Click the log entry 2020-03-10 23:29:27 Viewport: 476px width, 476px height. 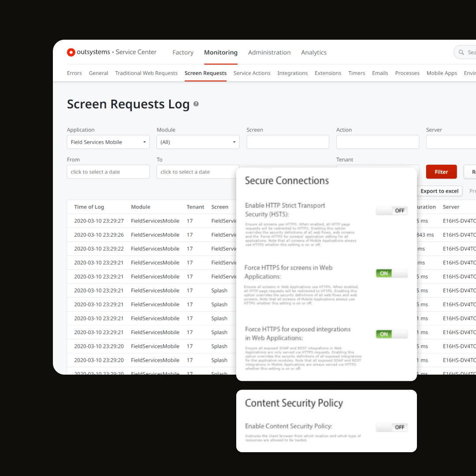(x=99, y=221)
